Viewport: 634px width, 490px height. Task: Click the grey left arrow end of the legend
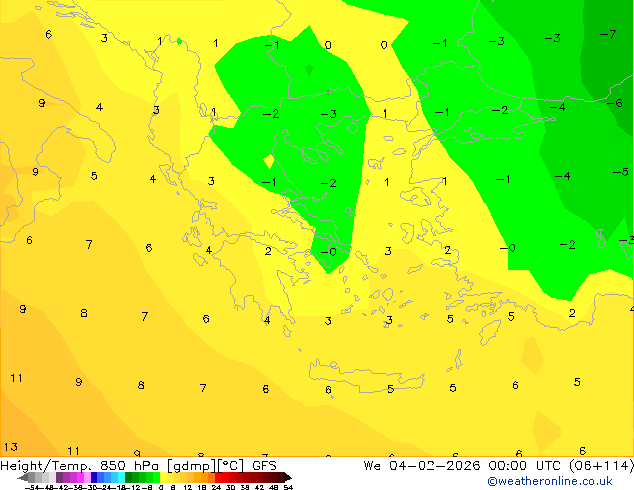pyautogui.click(x=23, y=478)
